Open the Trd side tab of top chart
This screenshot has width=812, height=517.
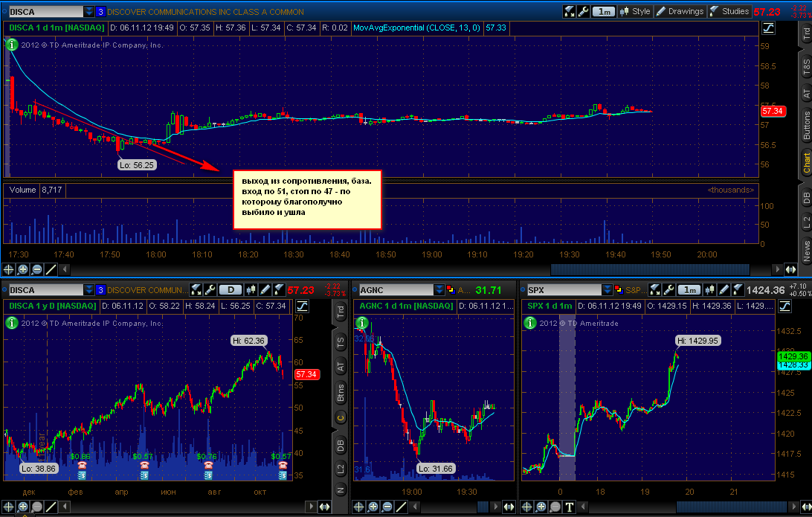806,35
